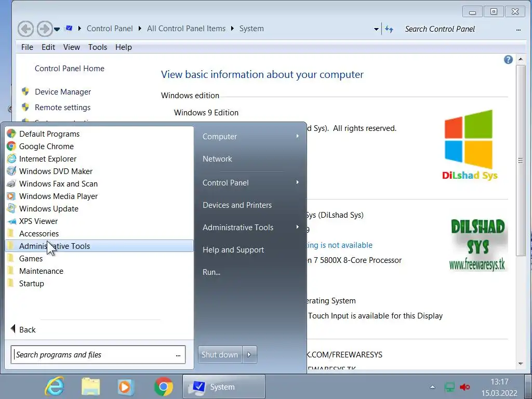Click the All Control Panel Items breadcrumb

[187, 29]
